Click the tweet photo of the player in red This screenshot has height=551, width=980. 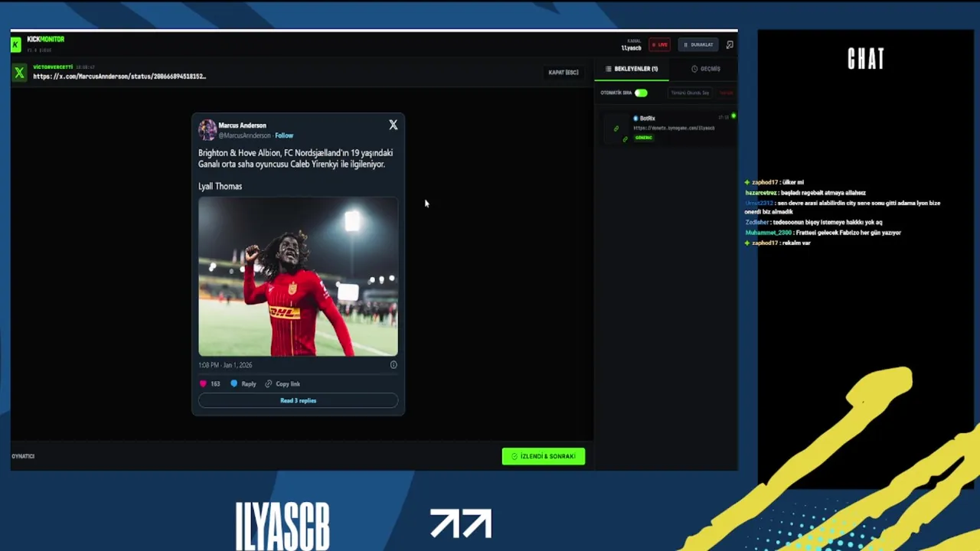coord(298,276)
